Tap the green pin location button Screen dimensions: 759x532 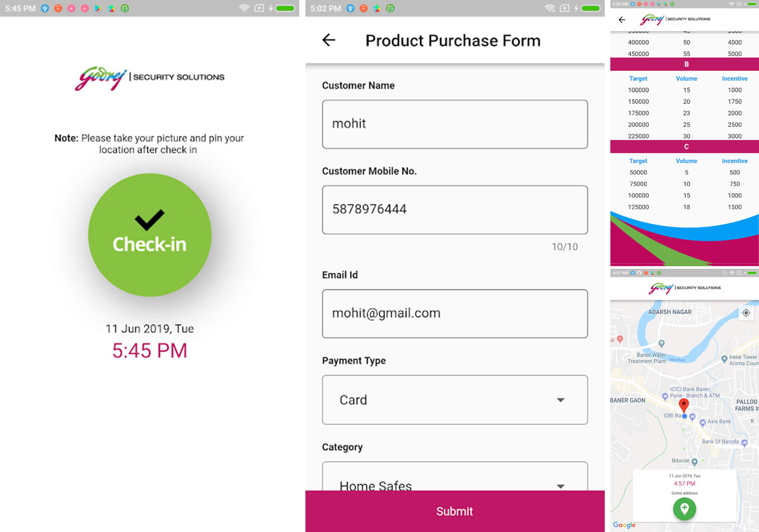coord(684,509)
